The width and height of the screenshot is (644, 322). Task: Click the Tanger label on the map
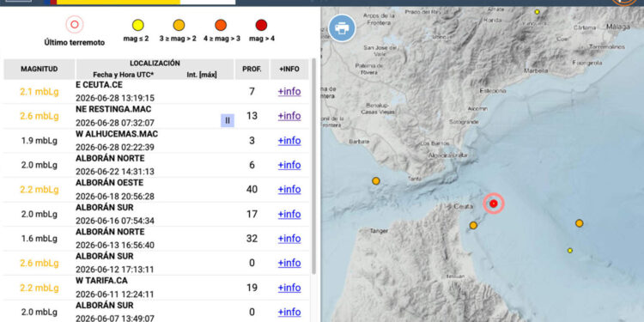pyautogui.click(x=379, y=231)
